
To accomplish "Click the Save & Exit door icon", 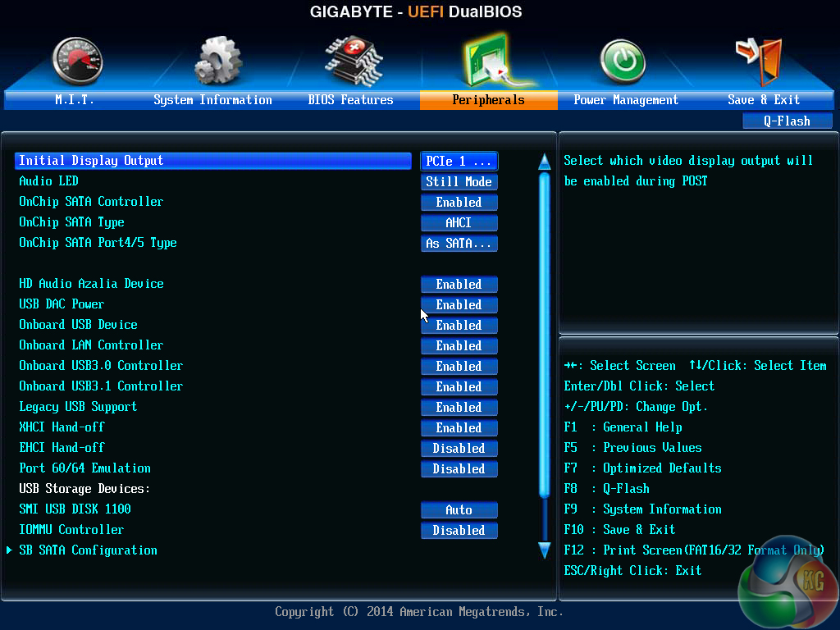I will click(x=760, y=61).
